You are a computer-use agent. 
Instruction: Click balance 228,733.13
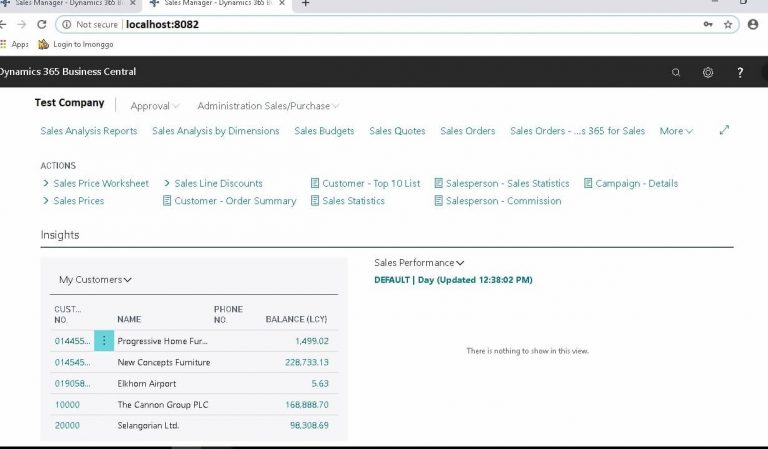point(307,362)
